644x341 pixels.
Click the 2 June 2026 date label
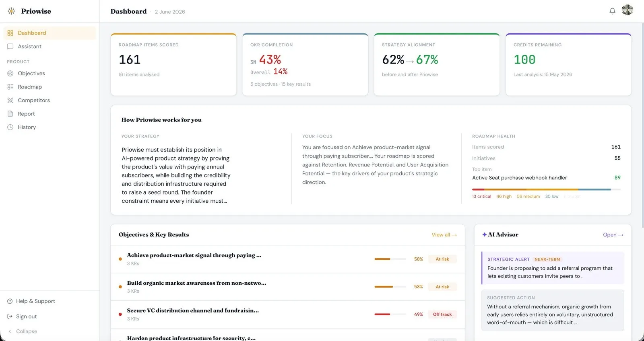pos(170,12)
